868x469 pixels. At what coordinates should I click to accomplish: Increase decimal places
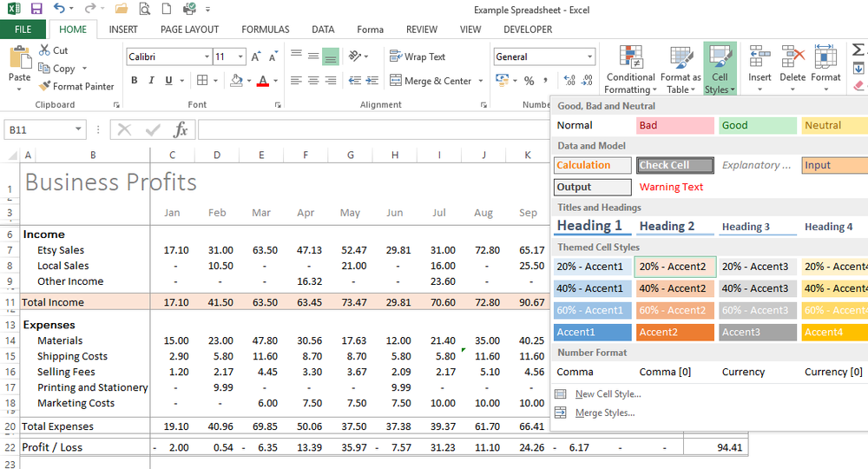coord(569,81)
